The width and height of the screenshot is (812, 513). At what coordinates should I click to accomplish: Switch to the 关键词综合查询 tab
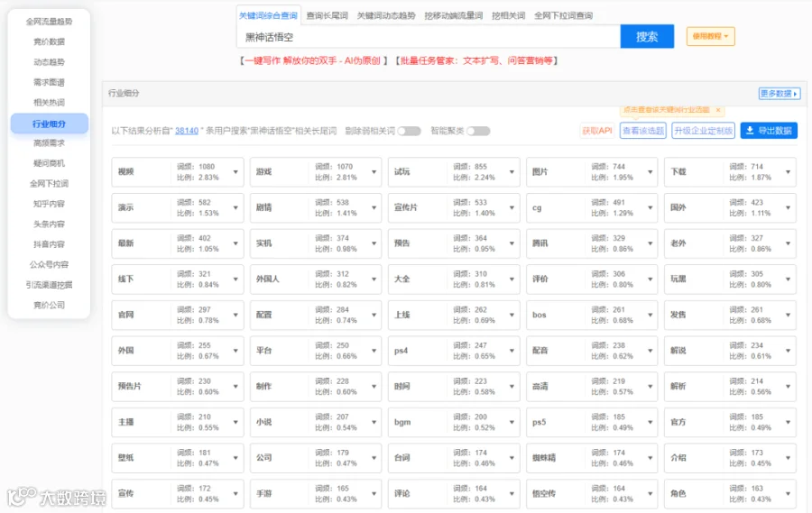pos(268,15)
